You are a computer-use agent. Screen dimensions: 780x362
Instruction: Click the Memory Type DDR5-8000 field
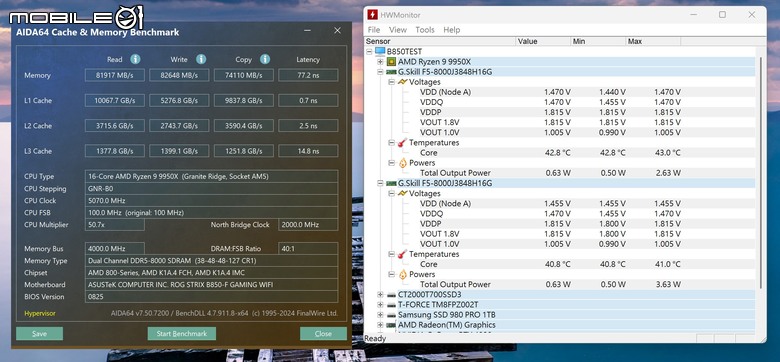(x=211, y=261)
